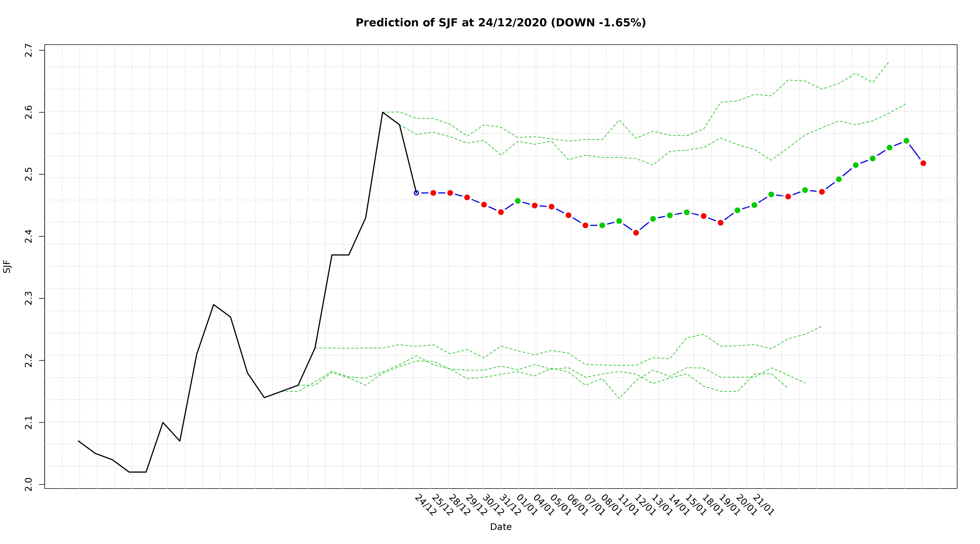
Task: Click the 2.0 y-axis tick label
Action: point(29,484)
